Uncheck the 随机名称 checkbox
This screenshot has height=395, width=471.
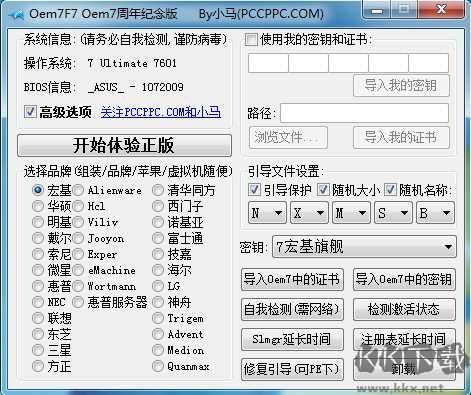coord(390,190)
